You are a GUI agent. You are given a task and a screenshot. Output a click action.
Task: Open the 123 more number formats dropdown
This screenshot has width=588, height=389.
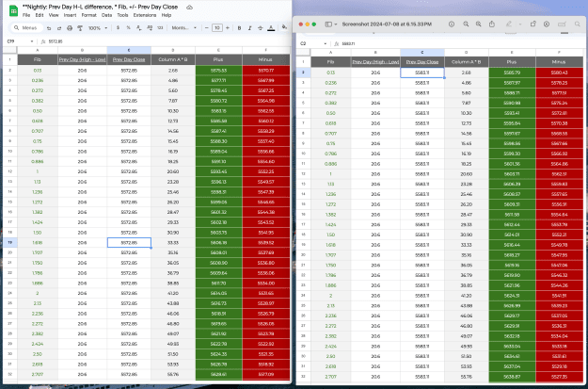click(x=160, y=28)
